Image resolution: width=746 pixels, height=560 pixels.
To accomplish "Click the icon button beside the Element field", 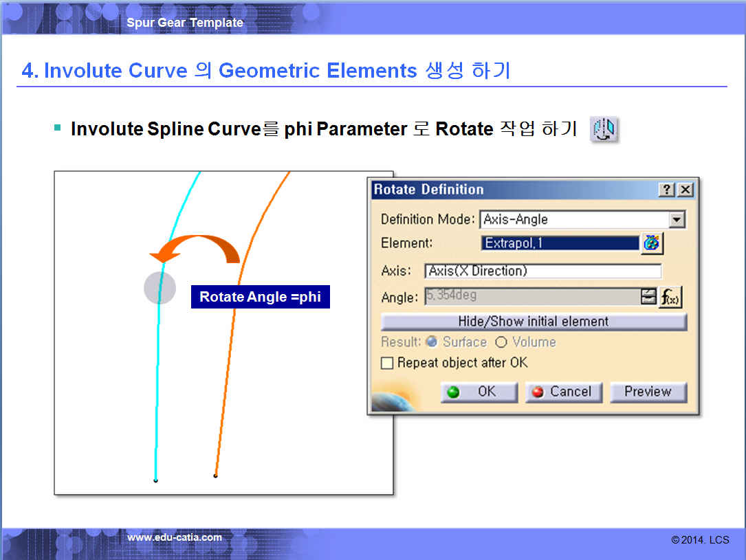I will [x=652, y=243].
